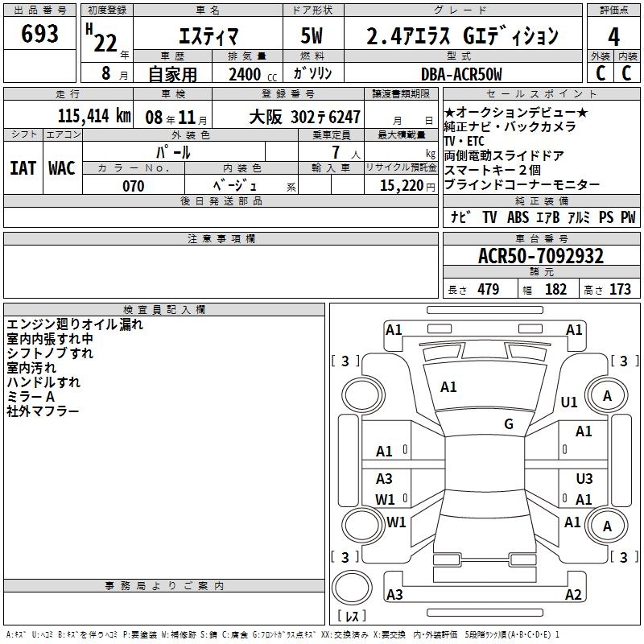Screen dimensions: 644x644
Task: Click exterior color パール
Action: coord(173,152)
